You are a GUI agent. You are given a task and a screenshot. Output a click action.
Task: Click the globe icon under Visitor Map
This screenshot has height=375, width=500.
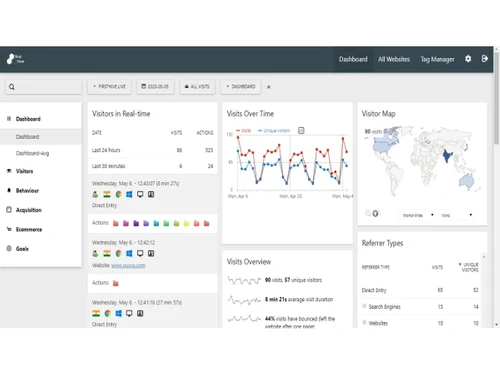375,213
